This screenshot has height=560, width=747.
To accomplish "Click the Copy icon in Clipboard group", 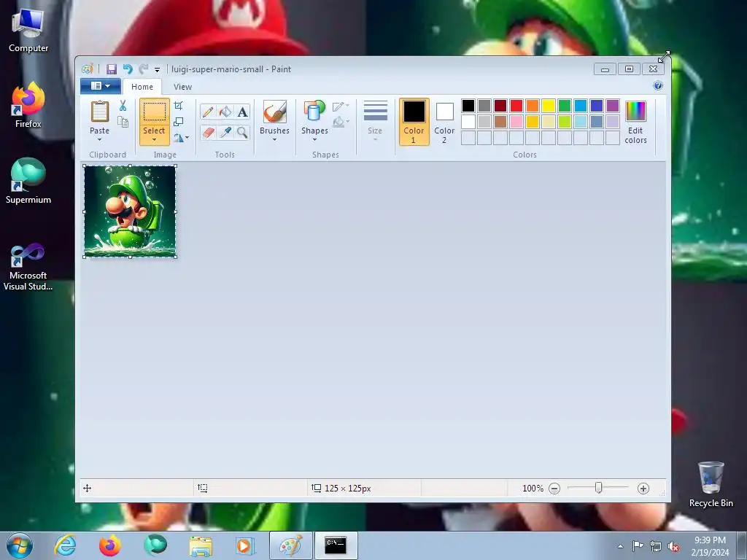I will tap(123, 122).
